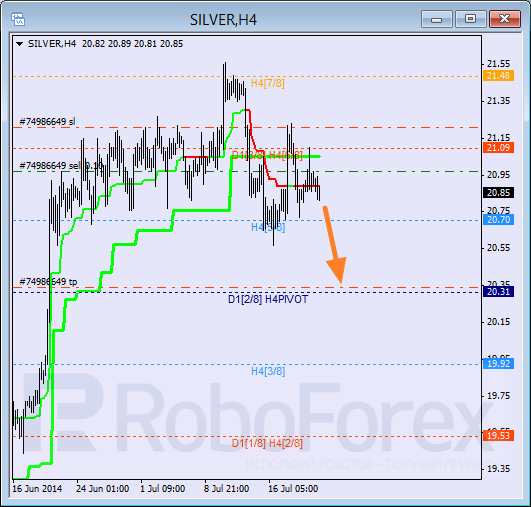Close the SILVER,H4 chart window
The image size is (531, 507).
(x=505, y=19)
